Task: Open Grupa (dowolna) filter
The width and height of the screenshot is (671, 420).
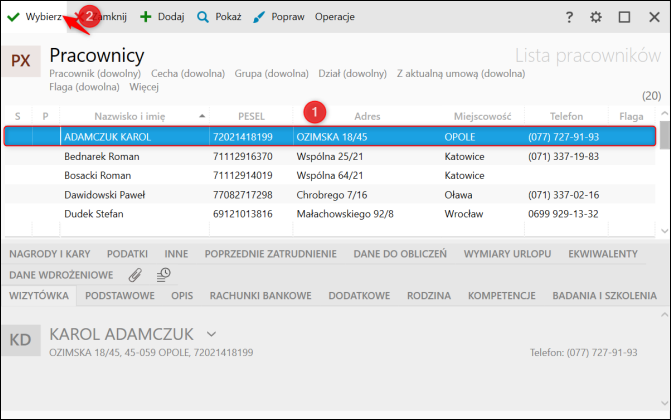Action: [x=271, y=74]
